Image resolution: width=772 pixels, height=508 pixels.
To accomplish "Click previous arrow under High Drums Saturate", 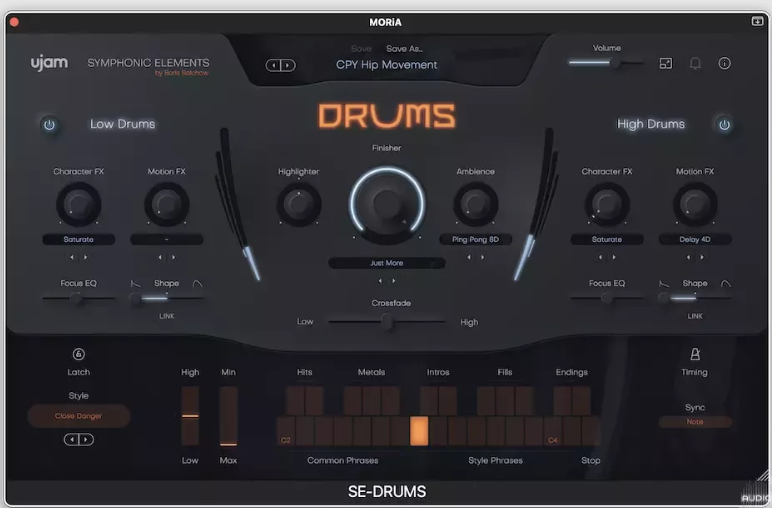I will click(x=600, y=257).
